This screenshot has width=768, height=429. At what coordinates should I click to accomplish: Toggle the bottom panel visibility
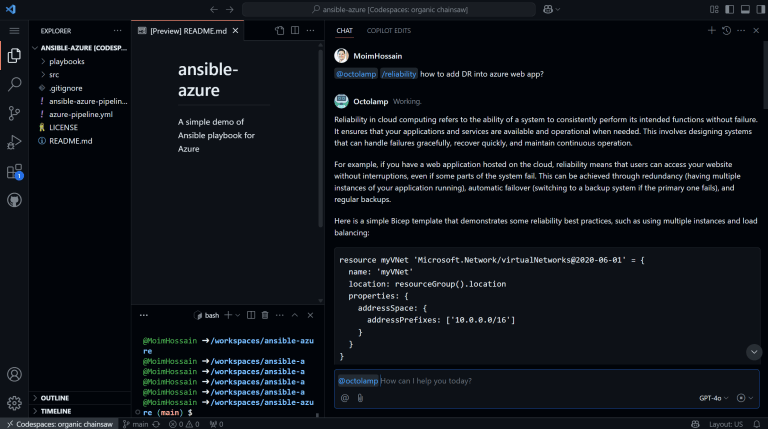click(745, 9)
